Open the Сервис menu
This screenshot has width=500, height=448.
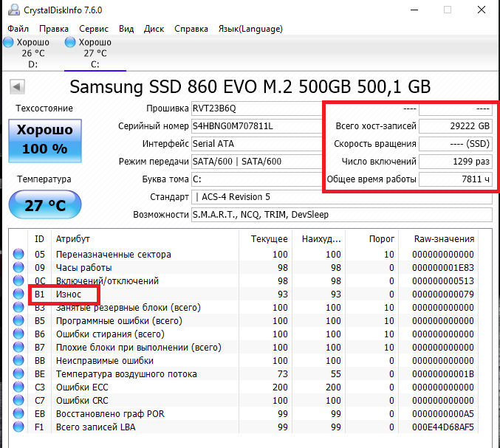coord(93,29)
